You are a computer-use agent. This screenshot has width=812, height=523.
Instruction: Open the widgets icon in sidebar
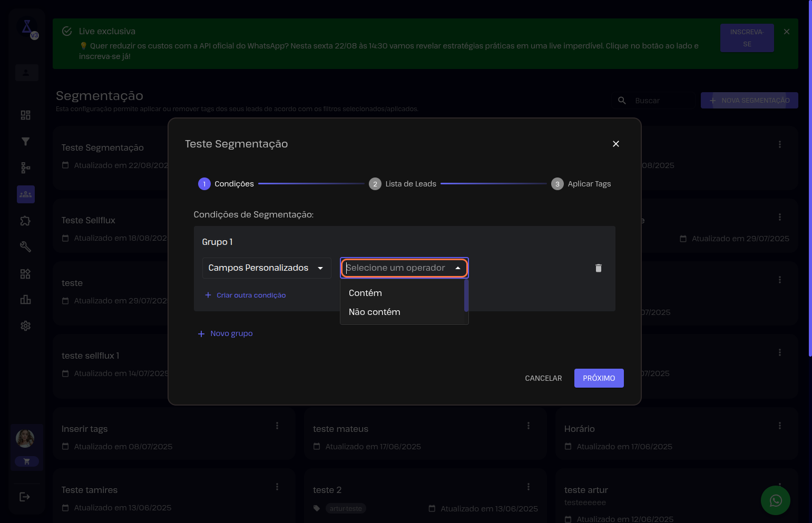point(25,273)
